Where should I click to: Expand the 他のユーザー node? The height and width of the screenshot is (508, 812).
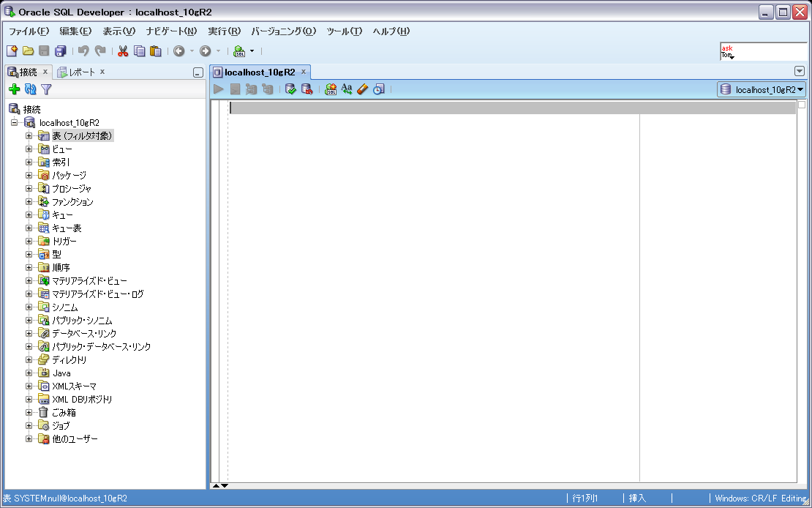[29, 439]
